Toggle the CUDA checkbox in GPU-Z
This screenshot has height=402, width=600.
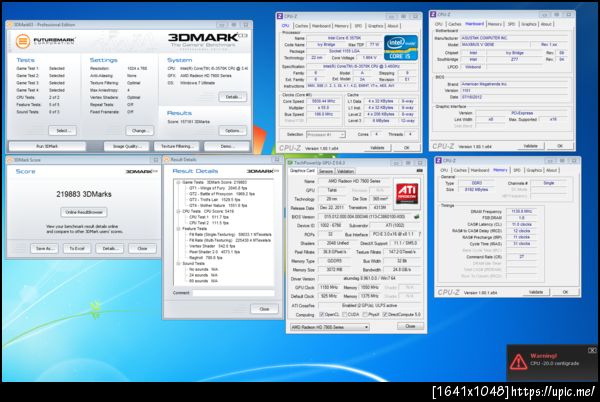point(344,314)
